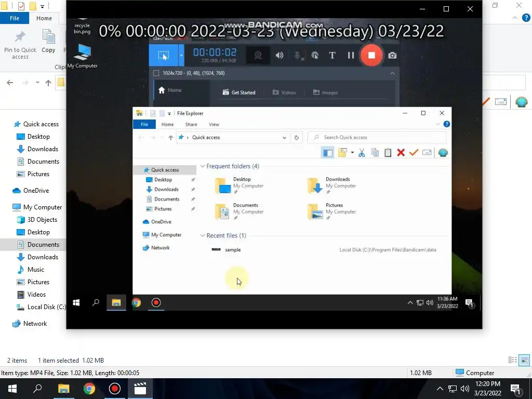Screen dimensions: 532x399
Task: Select Network in background Explorer navigation pane
Action: point(30,324)
